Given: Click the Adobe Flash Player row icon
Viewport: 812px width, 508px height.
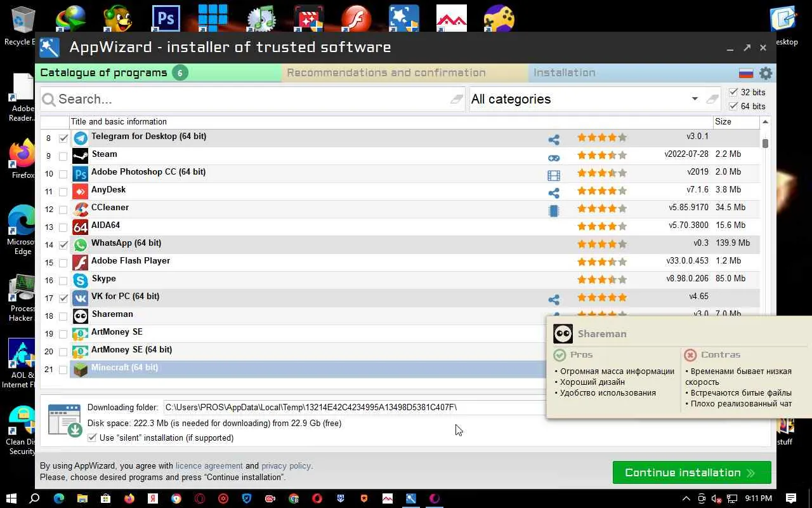Looking at the screenshot, I should click(x=80, y=262).
